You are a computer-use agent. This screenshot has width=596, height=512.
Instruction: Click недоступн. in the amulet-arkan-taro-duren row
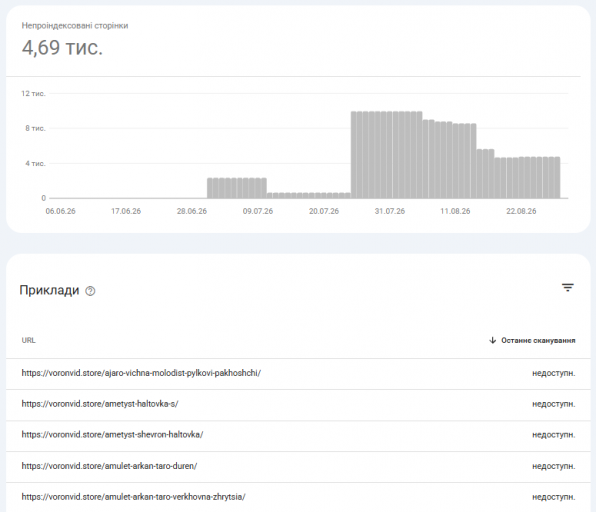coord(554,466)
